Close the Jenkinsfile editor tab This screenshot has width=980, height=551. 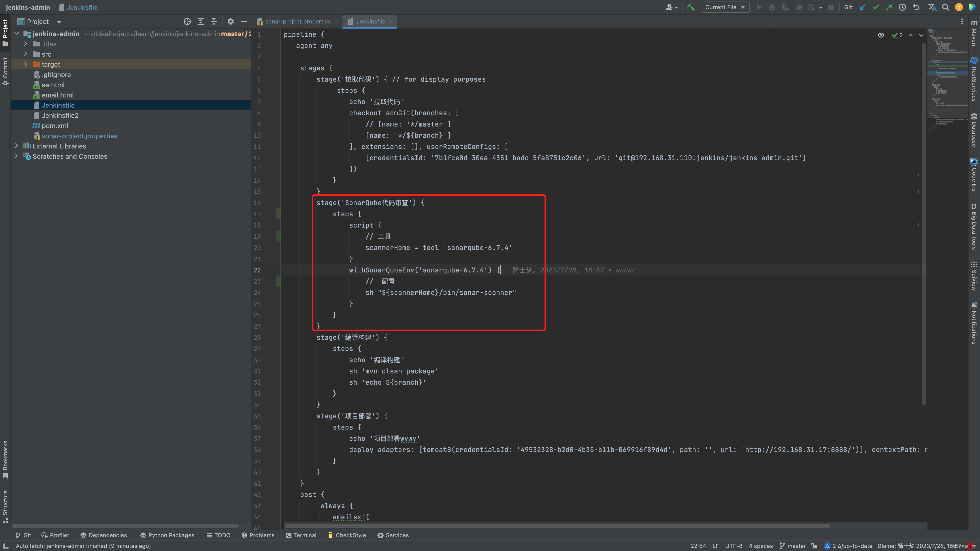[x=391, y=22]
